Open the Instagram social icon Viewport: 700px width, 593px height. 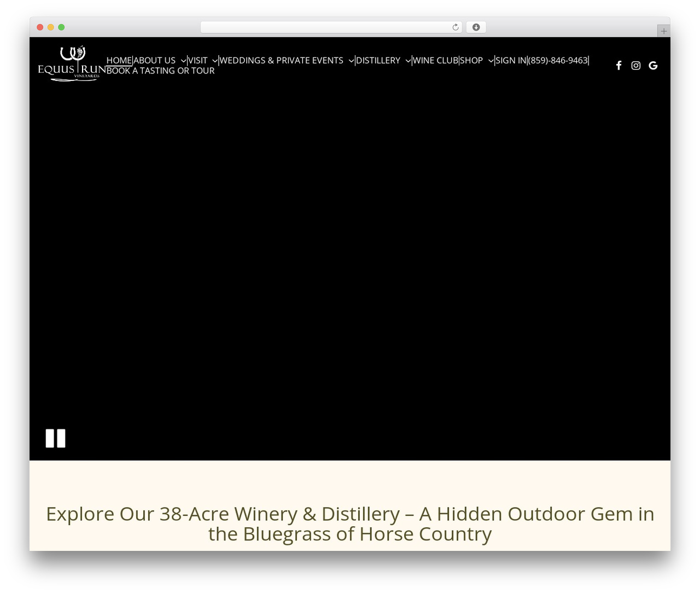coord(635,66)
